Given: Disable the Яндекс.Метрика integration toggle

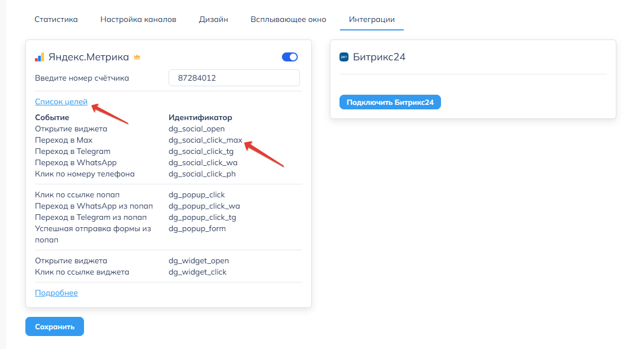Looking at the screenshot, I should [289, 57].
